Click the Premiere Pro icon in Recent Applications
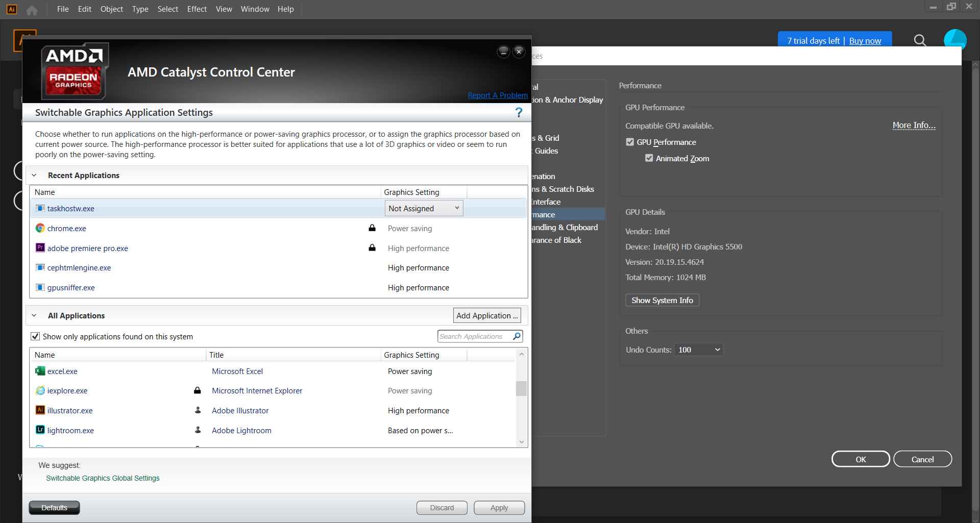 pos(40,247)
